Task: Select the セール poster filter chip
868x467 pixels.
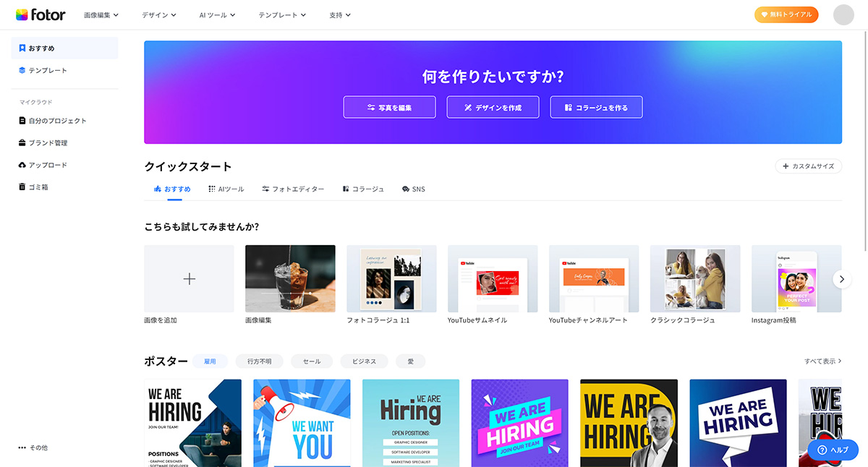Action: pos(312,361)
